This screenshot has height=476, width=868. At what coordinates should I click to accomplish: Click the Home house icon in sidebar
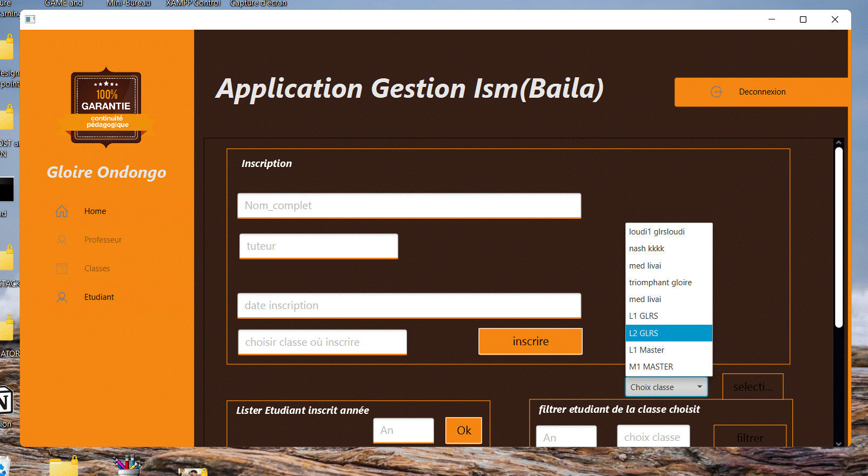point(62,211)
